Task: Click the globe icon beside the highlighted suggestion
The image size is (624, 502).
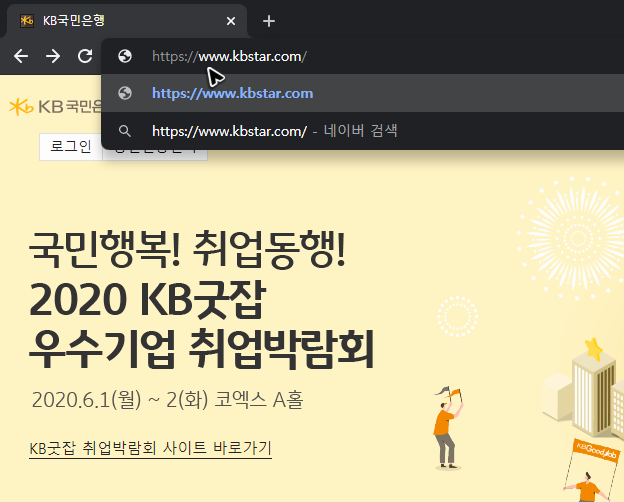Action: (125, 93)
